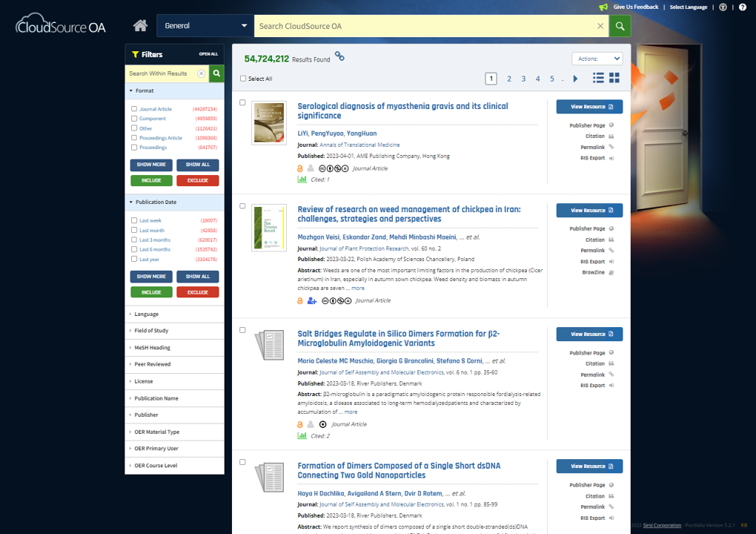This screenshot has height=534, width=756.
Task: Tick the Select All checkbox
Action: click(x=243, y=79)
